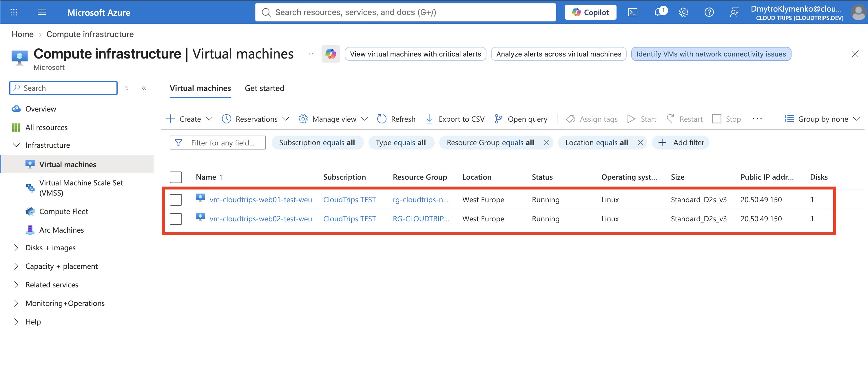This screenshot has height=383, width=868.
Task: Click Add filter pill
Action: coord(681,143)
